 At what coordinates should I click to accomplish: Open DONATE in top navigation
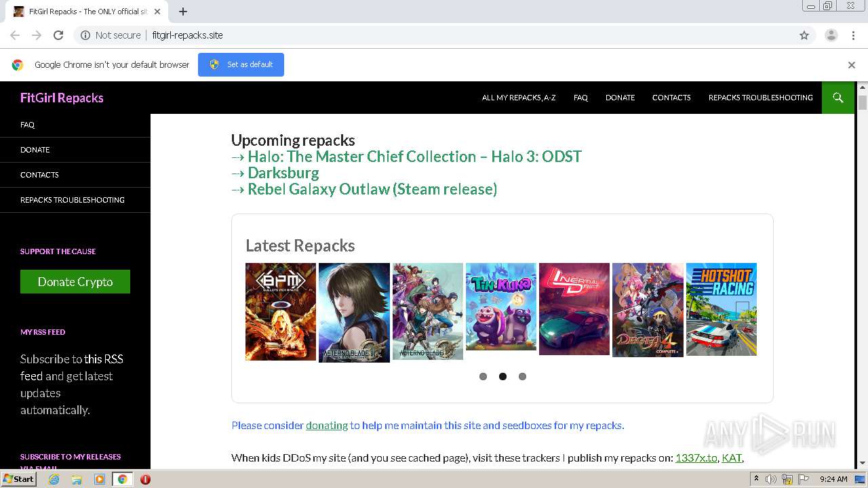click(620, 98)
